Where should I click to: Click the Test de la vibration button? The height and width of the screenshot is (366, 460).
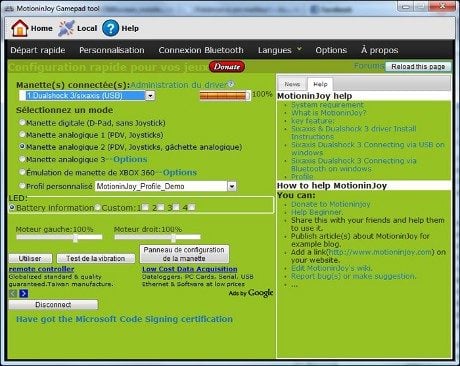tap(96, 258)
